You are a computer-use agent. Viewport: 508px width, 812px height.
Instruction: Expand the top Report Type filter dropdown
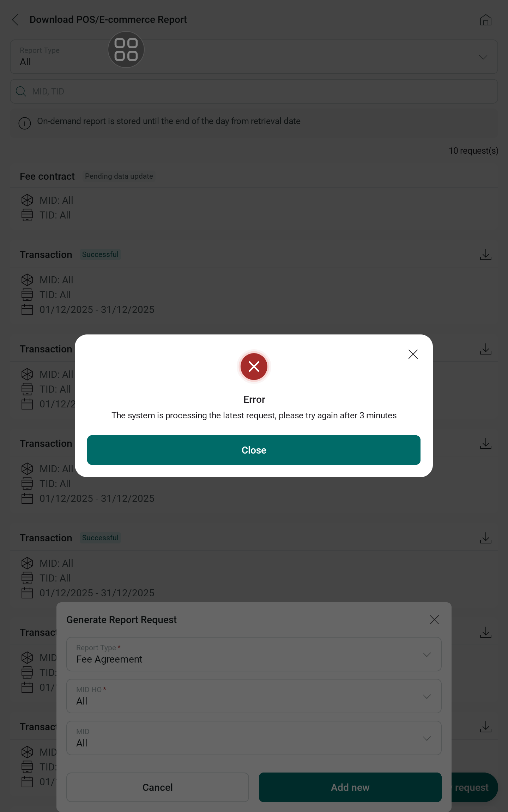pyautogui.click(x=254, y=57)
